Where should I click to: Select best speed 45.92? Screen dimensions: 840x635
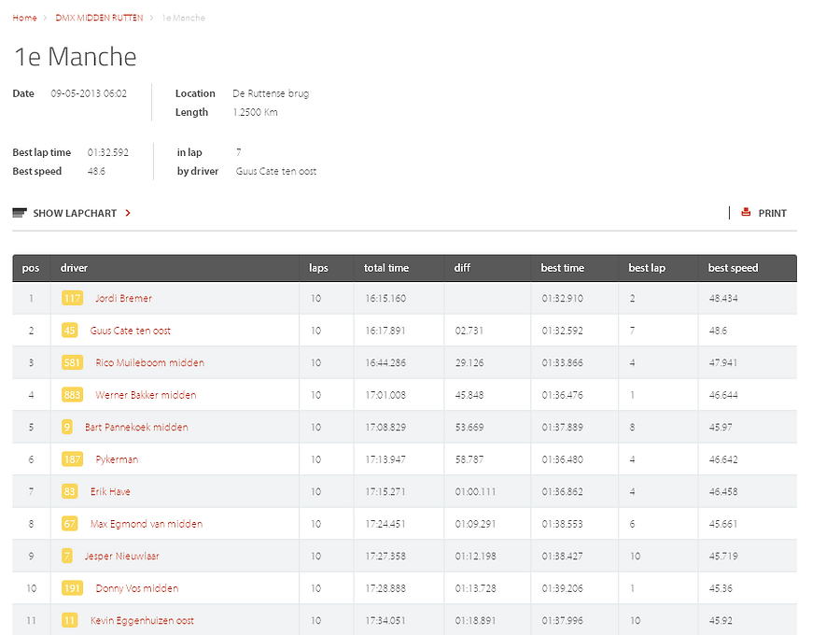tap(721, 620)
